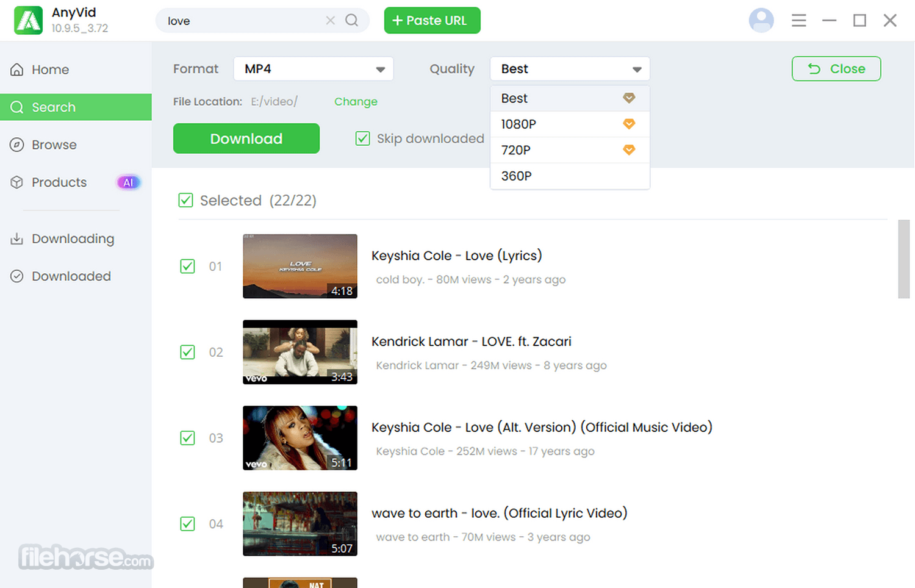Go to Home in the sidebar

(x=76, y=70)
